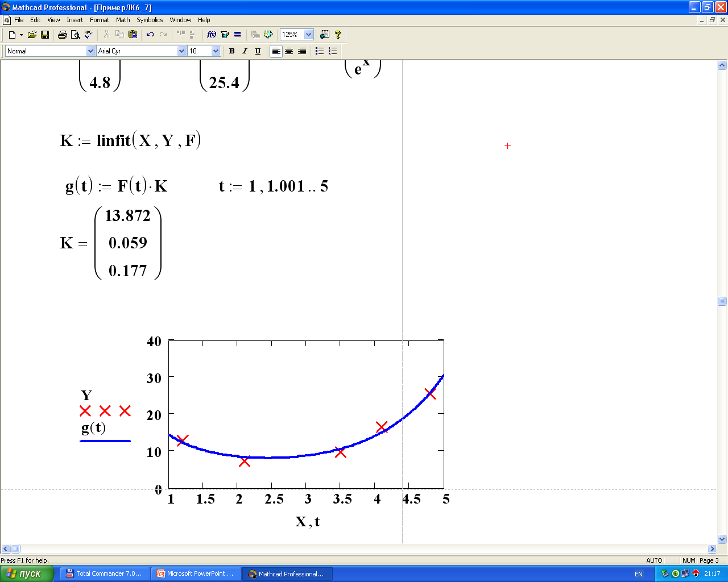Open the View menu
Screen dimensions: 728x582
tap(53, 20)
